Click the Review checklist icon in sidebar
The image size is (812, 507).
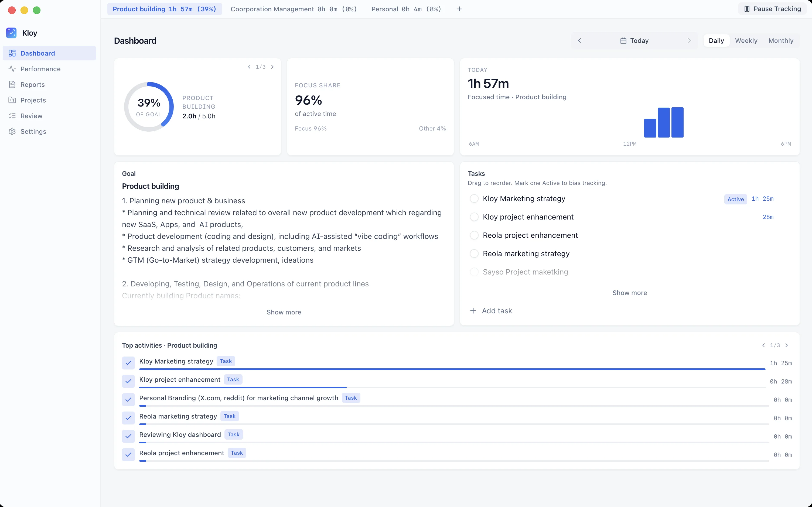click(x=12, y=116)
